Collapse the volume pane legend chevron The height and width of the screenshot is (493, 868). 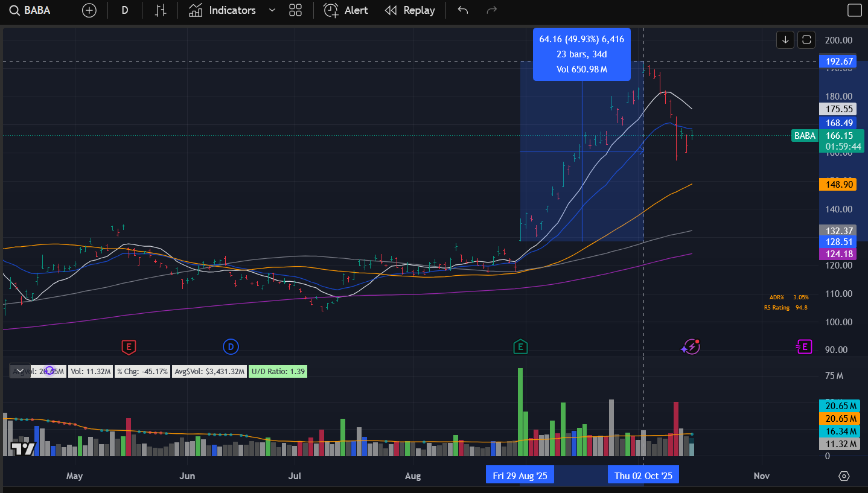19,371
